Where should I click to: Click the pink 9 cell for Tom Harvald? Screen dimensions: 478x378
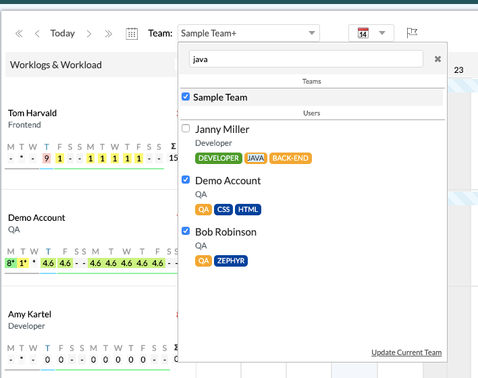pyautogui.click(x=47, y=158)
